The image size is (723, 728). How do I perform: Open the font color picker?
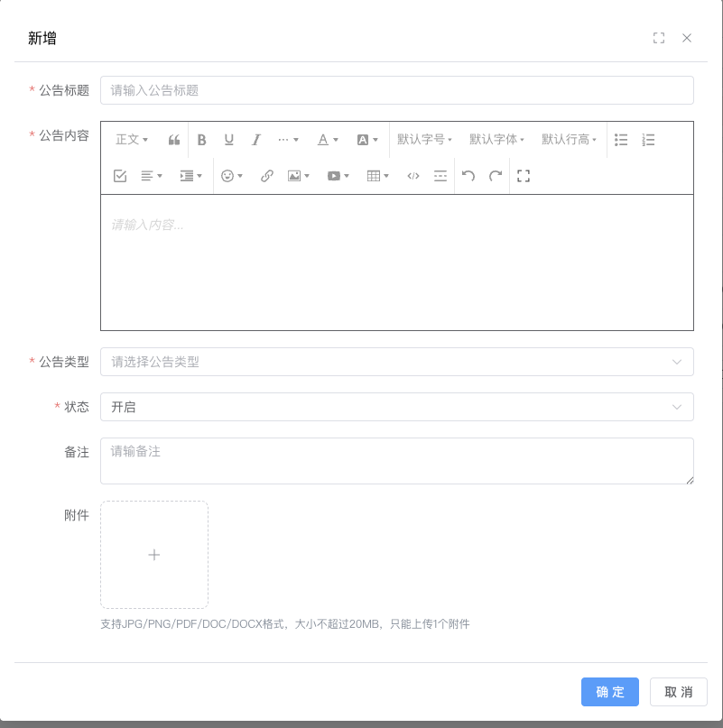tap(328, 140)
